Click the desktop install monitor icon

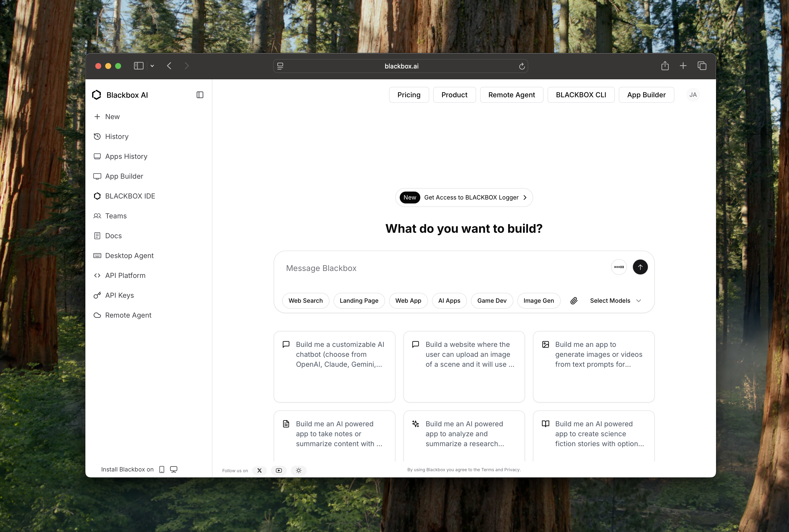point(174,469)
